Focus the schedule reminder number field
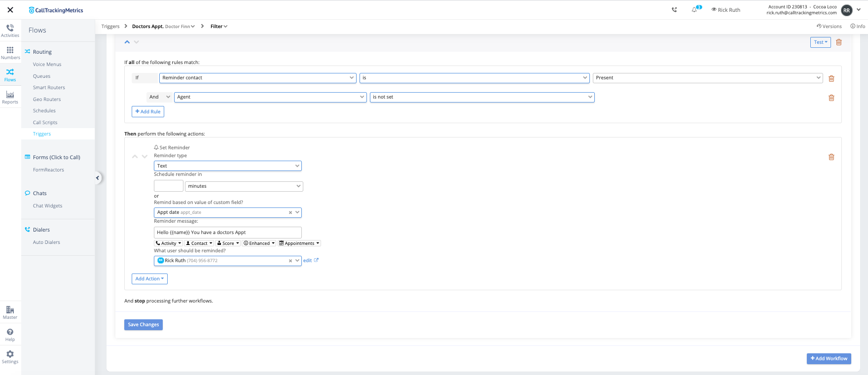This screenshot has width=868, height=375. click(169, 186)
